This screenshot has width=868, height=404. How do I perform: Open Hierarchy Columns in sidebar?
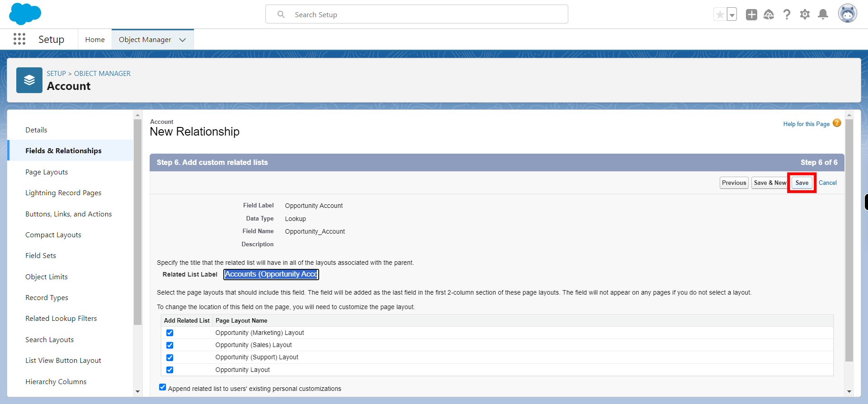[x=56, y=382]
